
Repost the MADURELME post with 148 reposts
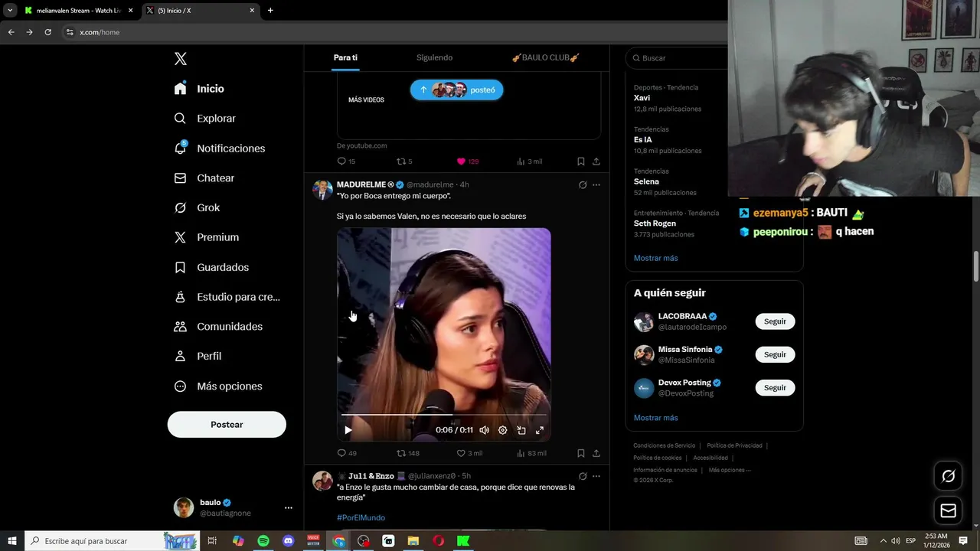point(407,453)
